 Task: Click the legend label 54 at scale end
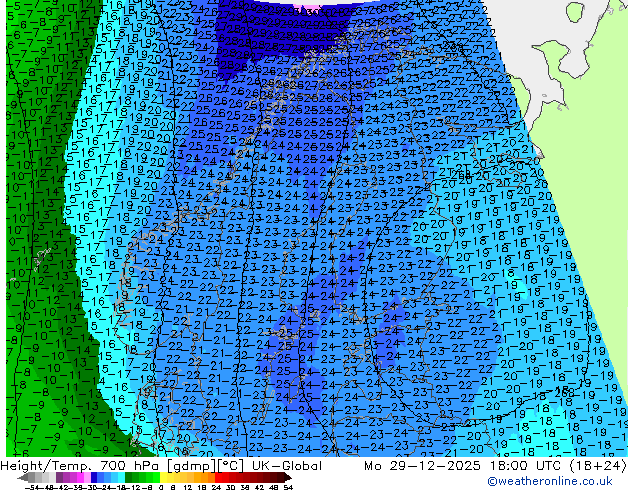[288, 487]
